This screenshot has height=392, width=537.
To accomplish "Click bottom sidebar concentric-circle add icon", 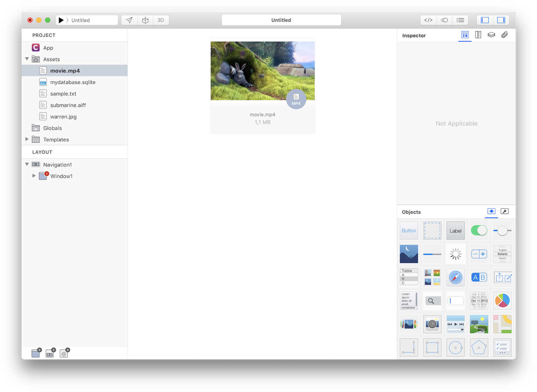I will [x=65, y=353].
